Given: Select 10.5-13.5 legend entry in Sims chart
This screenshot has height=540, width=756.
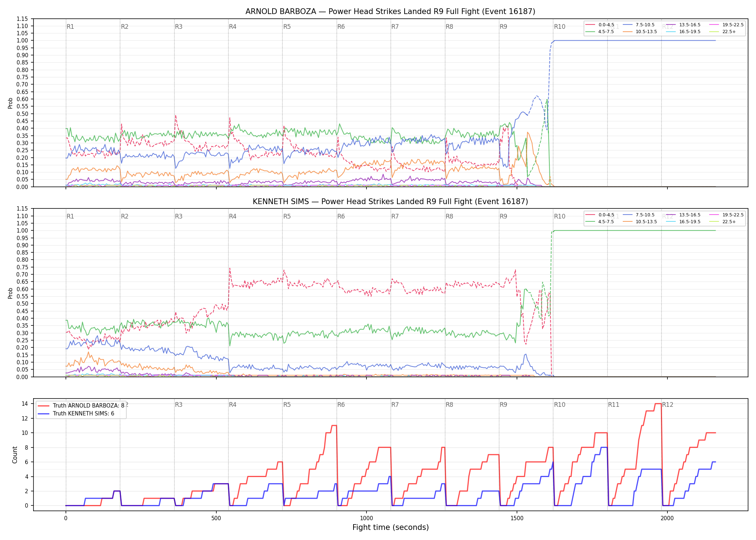Looking at the screenshot, I should pos(640,222).
